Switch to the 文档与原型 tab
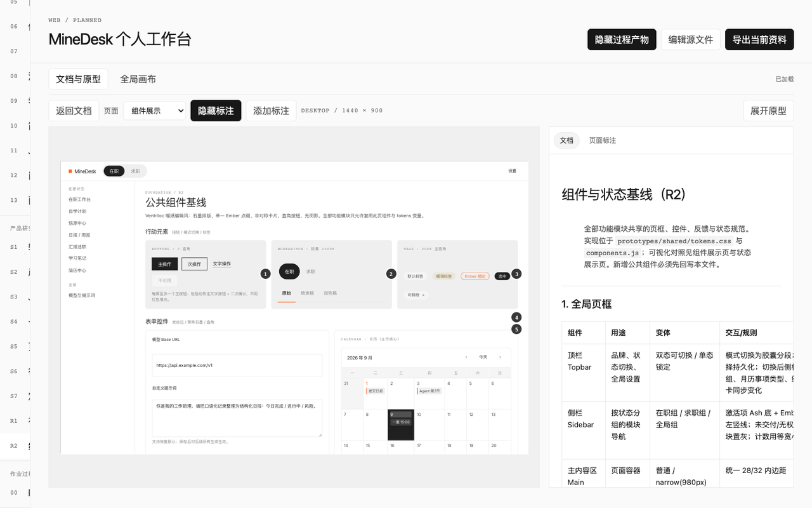This screenshot has height=508, width=812. pos(79,79)
